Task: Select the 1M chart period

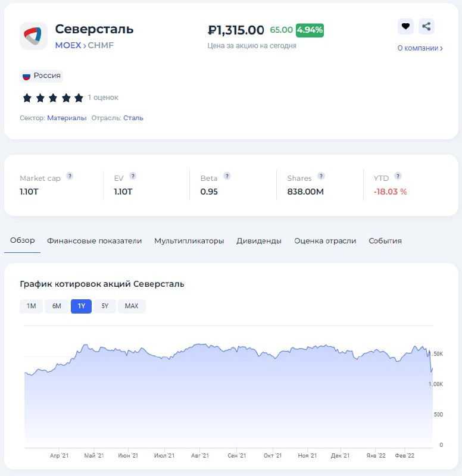Action: point(32,306)
